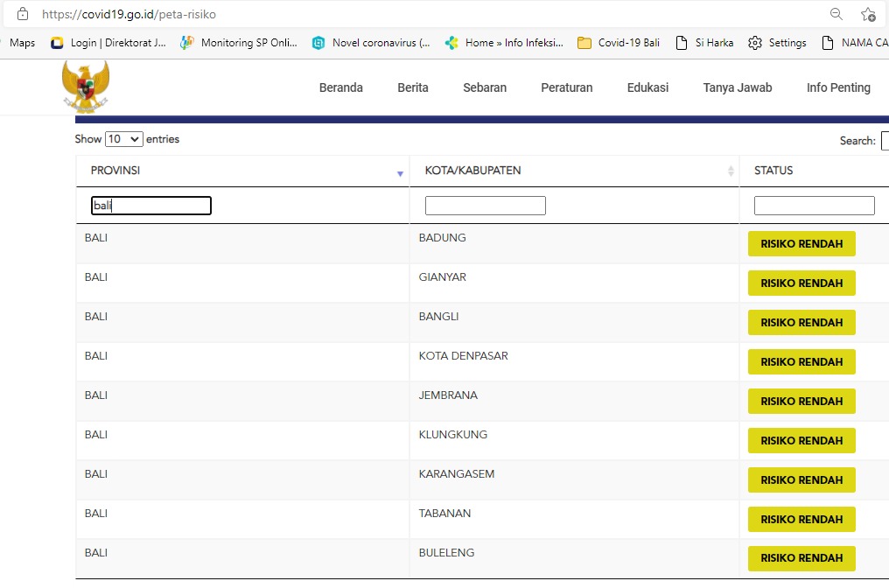Sort table by PROVINSI column arrow
Screen dimensions: 889x588
click(400, 173)
